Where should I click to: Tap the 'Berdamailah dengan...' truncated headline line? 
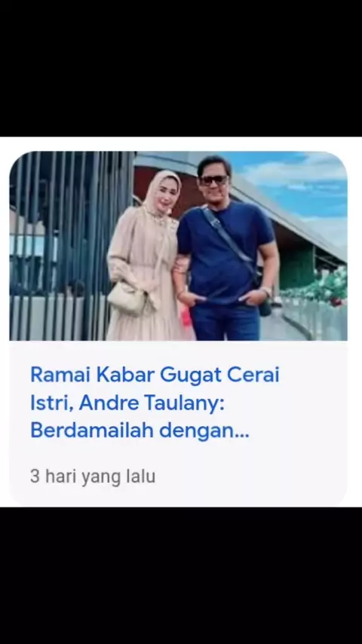tap(140, 430)
